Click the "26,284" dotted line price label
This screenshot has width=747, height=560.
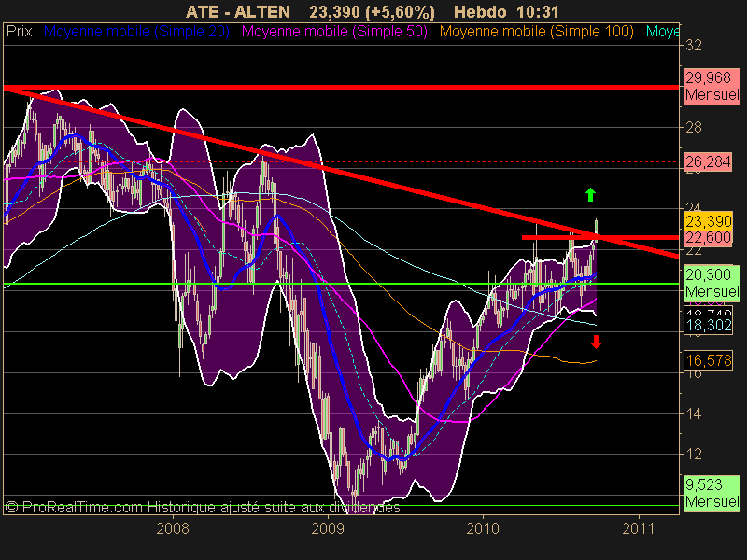click(x=708, y=161)
